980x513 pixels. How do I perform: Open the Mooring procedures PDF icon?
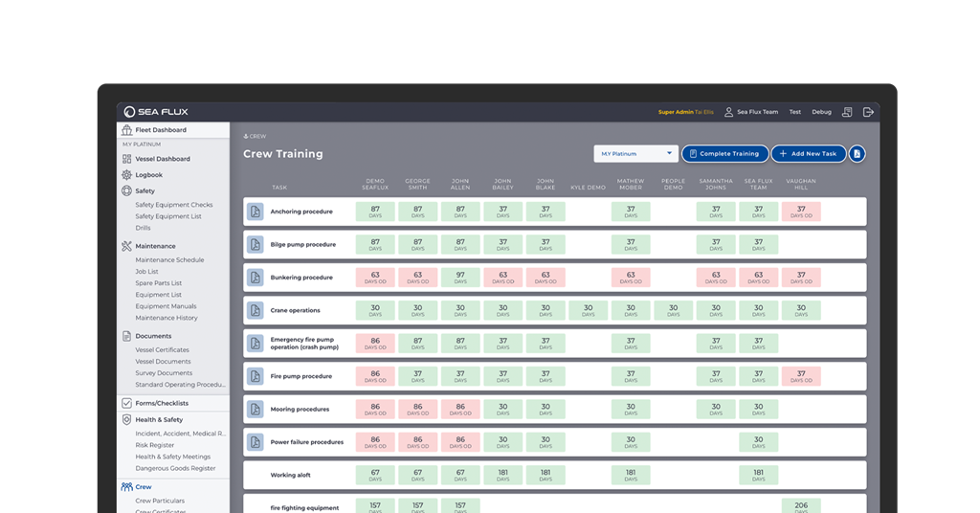click(x=255, y=410)
